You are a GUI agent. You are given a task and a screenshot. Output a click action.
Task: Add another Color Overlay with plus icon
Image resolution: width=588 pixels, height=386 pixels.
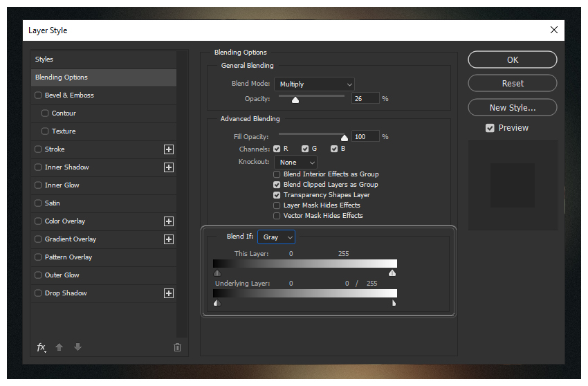pos(169,221)
